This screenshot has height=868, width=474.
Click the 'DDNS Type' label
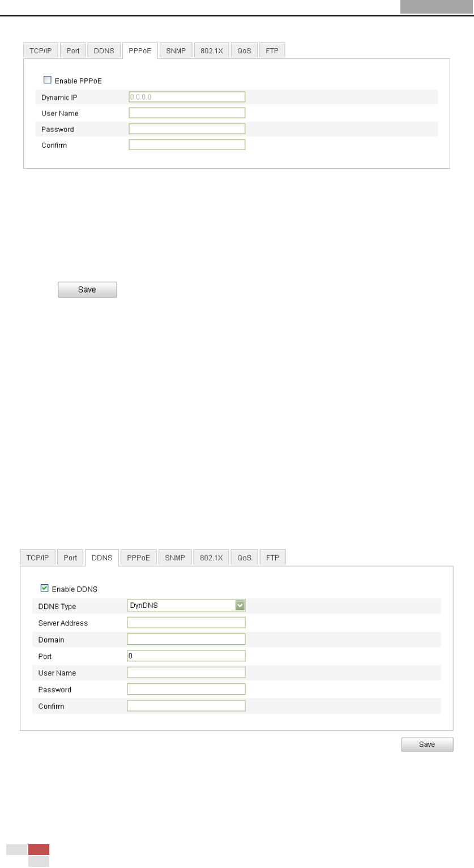[x=57, y=606]
